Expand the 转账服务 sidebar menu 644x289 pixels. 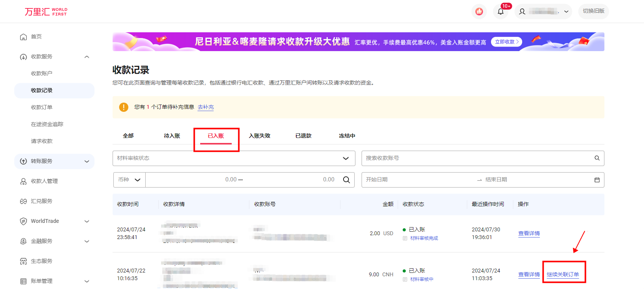[x=87, y=161]
